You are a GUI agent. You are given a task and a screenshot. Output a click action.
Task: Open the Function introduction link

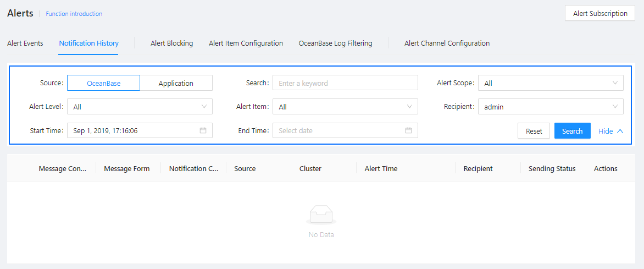[74, 14]
